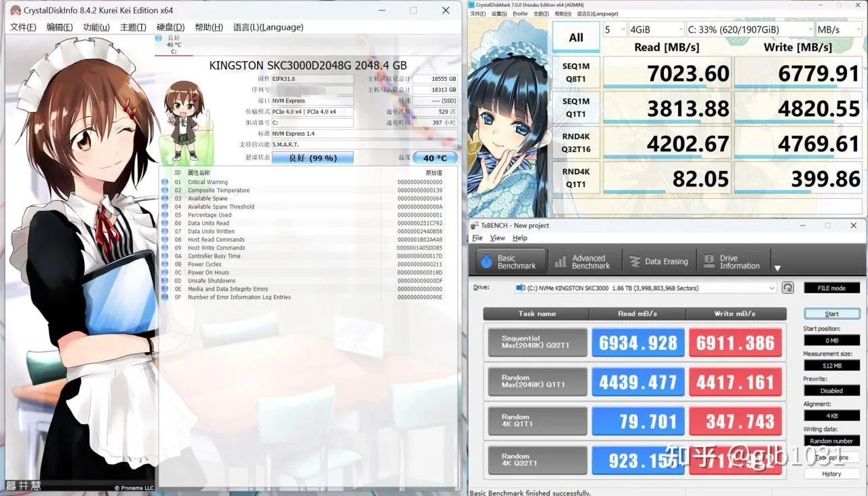
Task: Click the 40 °C temperature indicator
Action: 435,157
